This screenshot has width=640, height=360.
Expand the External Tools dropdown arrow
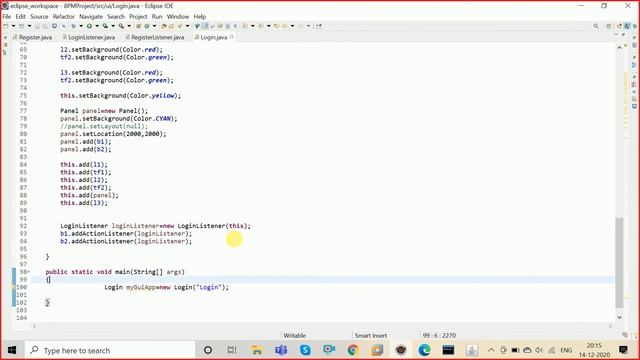coord(129,26)
